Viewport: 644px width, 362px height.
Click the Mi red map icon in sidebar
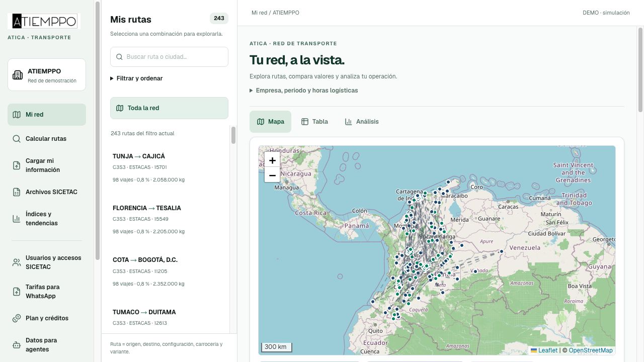pyautogui.click(x=17, y=115)
